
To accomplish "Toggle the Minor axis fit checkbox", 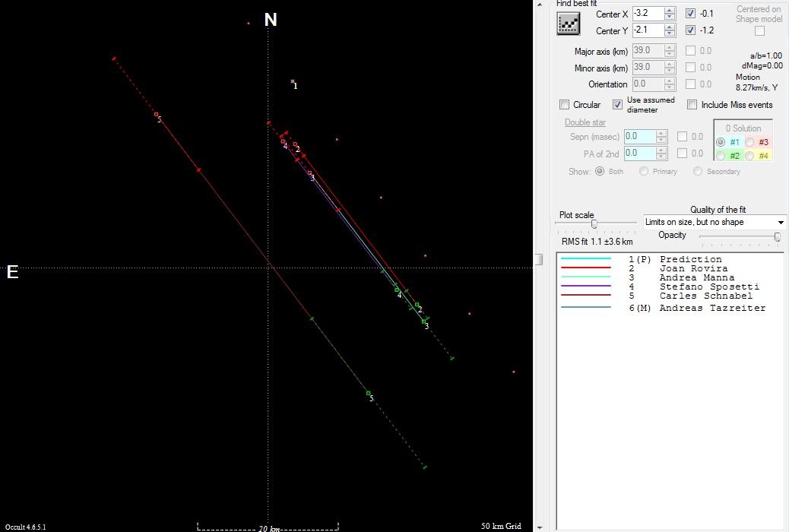I will (690, 68).
